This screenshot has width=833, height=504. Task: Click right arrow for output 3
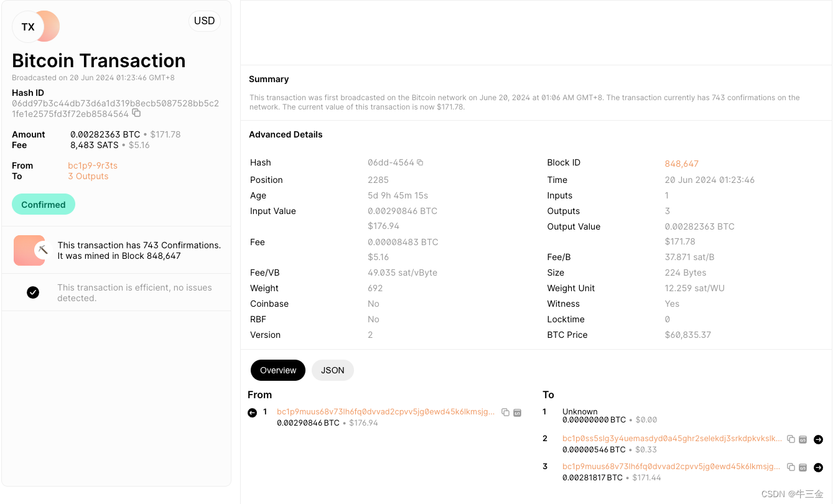click(x=818, y=467)
